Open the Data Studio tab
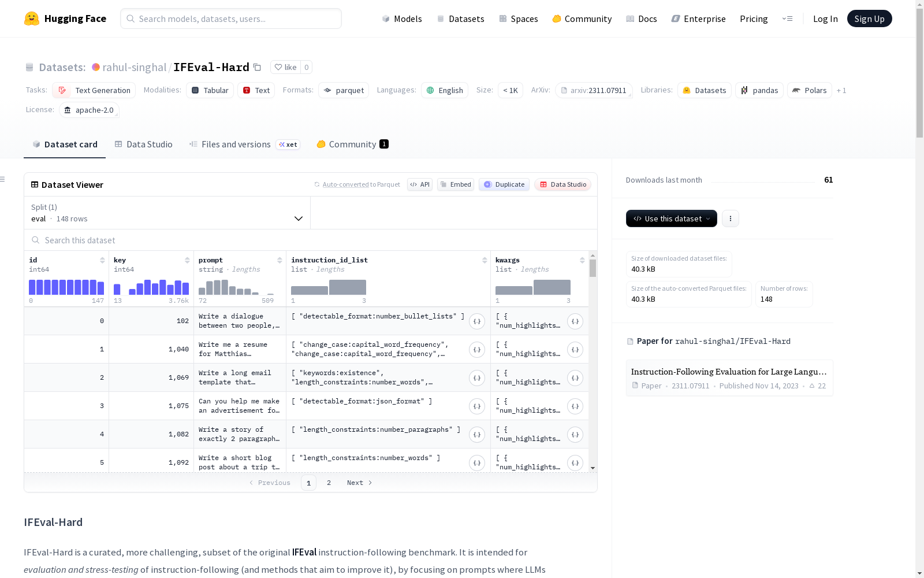The height and width of the screenshot is (578, 924). coord(144,144)
